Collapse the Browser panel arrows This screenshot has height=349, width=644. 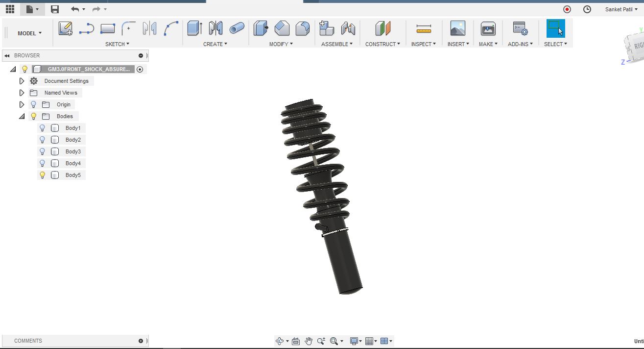tap(7, 55)
